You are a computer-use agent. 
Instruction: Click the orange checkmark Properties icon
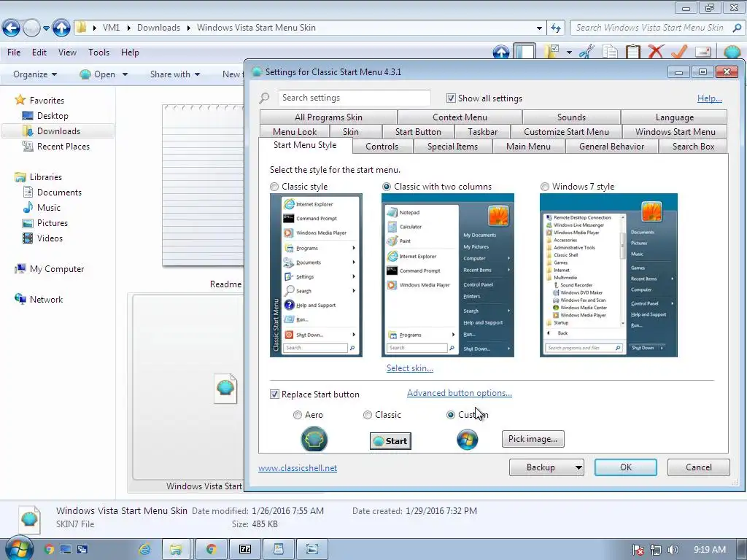(679, 52)
